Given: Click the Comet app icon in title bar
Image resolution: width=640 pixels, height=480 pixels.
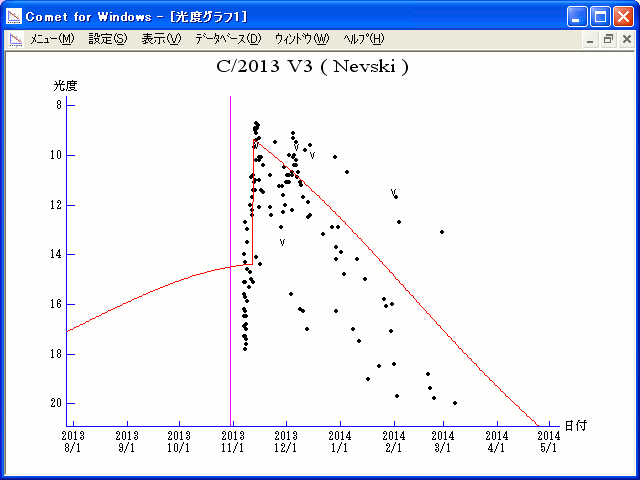Looking at the screenshot, I should tap(14, 16).
